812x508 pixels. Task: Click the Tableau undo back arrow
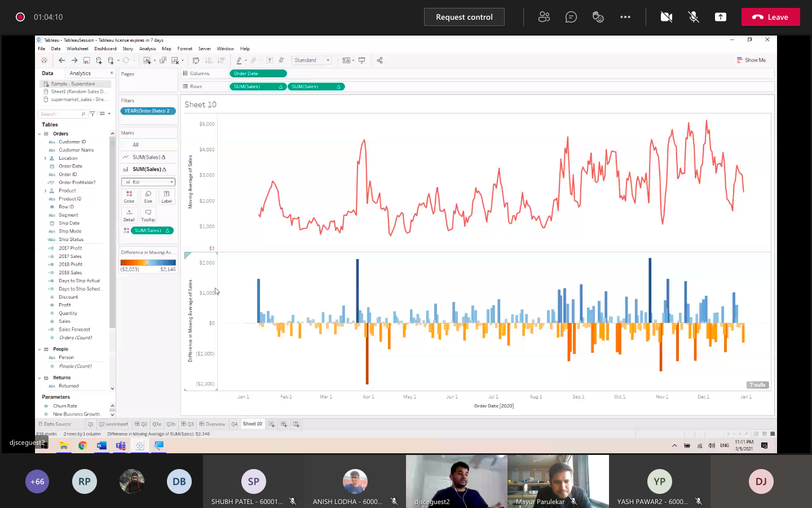pyautogui.click(x=61, y=60)
